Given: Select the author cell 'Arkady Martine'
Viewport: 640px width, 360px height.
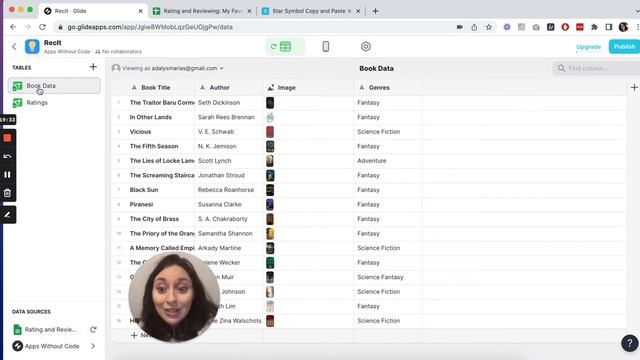Looking at the screenshot, I should [x=229, y=248].
